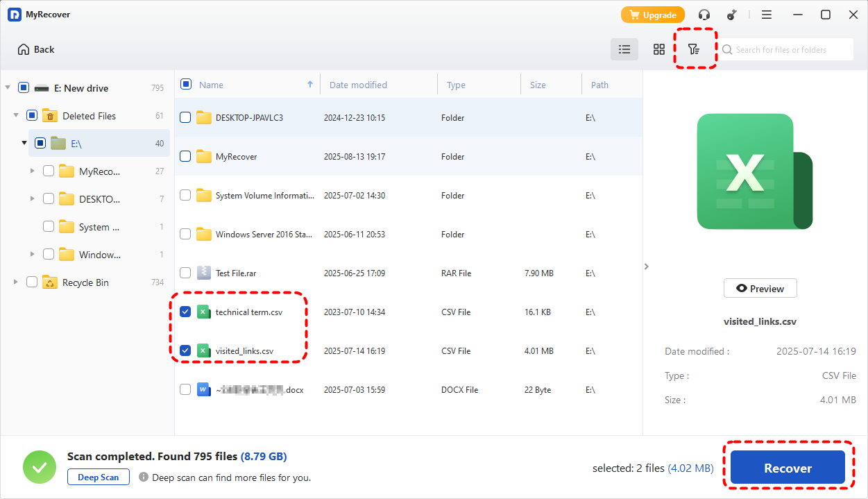
Task: Focus the Search for files or folders field
Action: pyautogui.click(x=785, y=49)
